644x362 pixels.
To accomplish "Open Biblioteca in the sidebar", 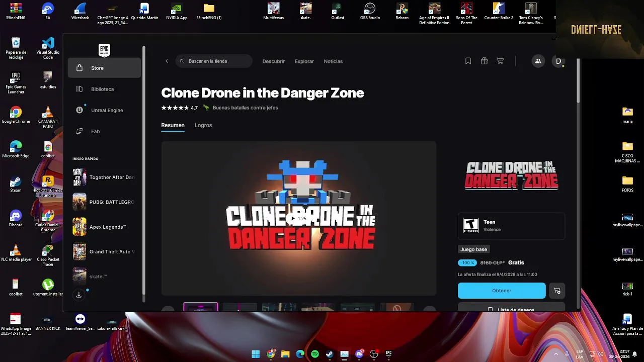I will pos(104,89).
